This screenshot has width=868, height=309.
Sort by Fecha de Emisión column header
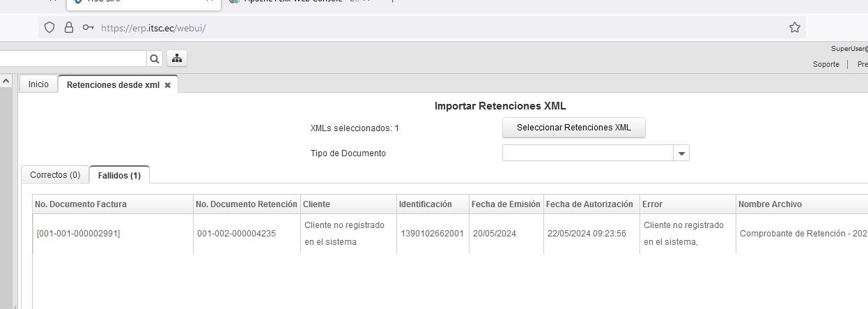pyautogui.click(x=505, y=204)
